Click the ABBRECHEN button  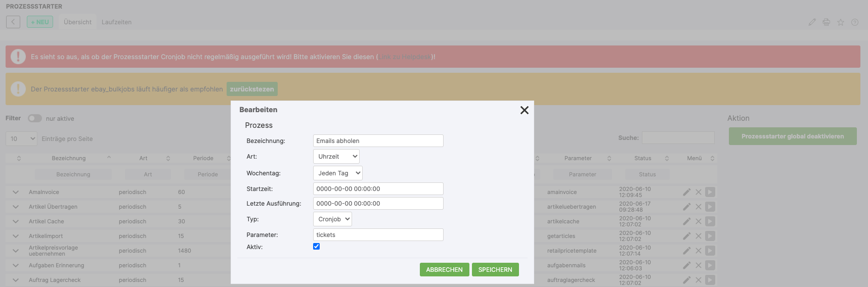pyautogui.click(x=444, y=270)
